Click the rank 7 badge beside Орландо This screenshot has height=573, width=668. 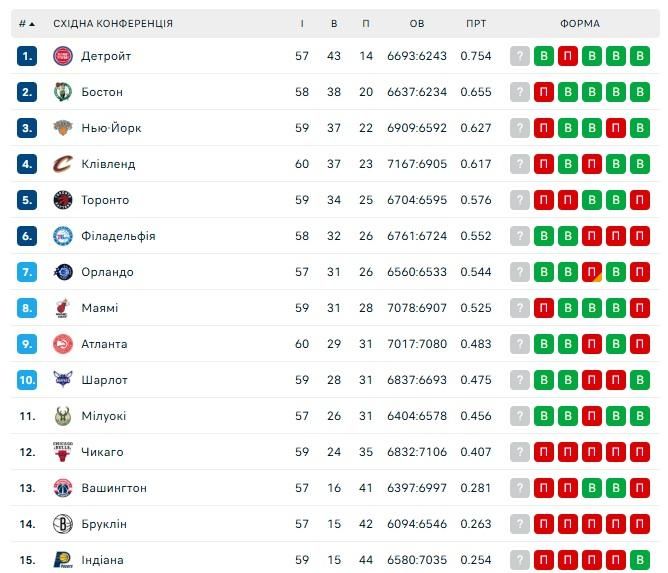27,272
